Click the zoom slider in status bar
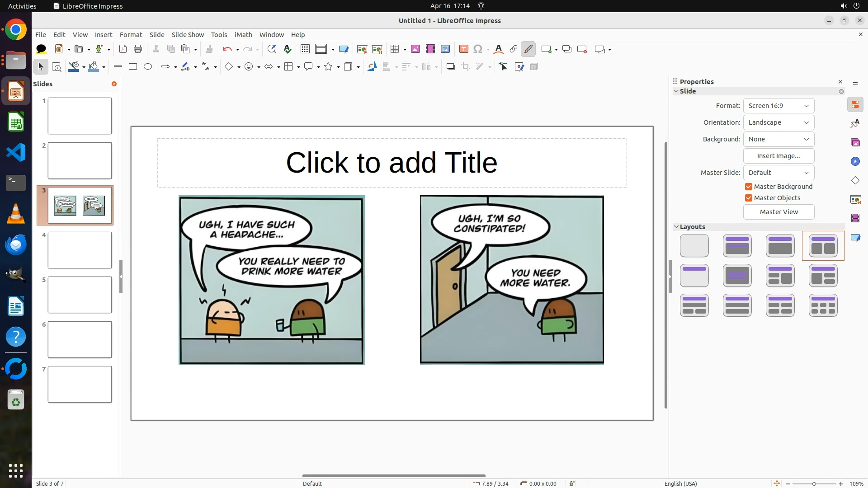The image size is (868, 488). click(x=814, y=483)
